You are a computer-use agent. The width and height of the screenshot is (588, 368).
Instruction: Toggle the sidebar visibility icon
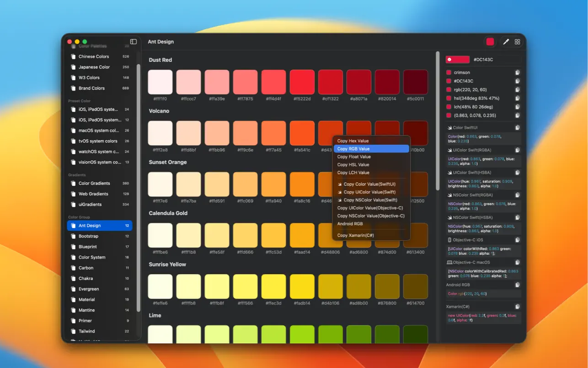pyautogui.click(x=133, y=41)
